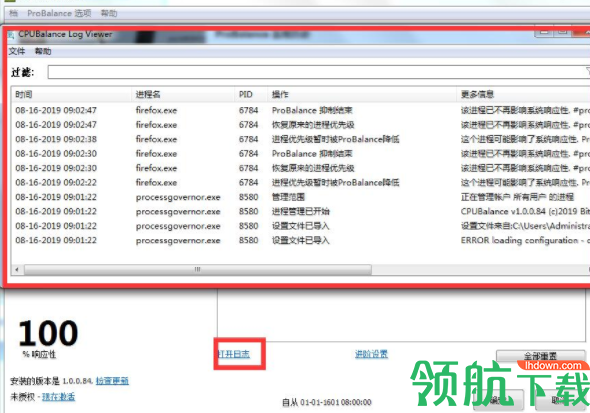Sort log by 更多信息 column header

point(523,94)
